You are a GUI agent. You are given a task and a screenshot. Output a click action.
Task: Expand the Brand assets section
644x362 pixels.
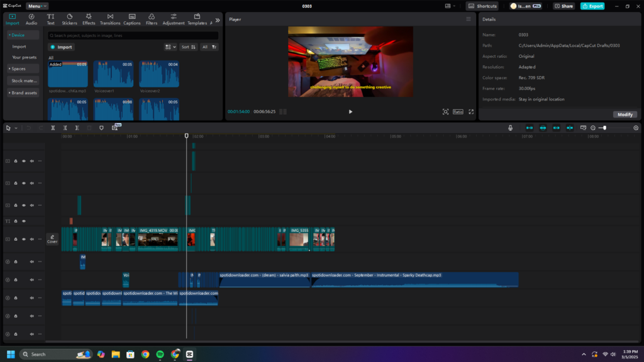[x=23, y=93]
